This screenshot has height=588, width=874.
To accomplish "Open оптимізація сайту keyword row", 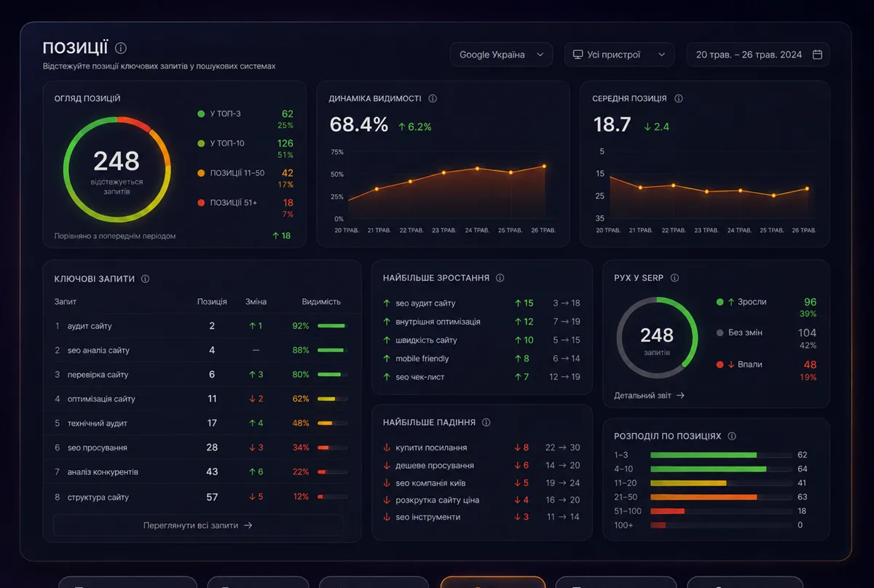I will point(202,399).
